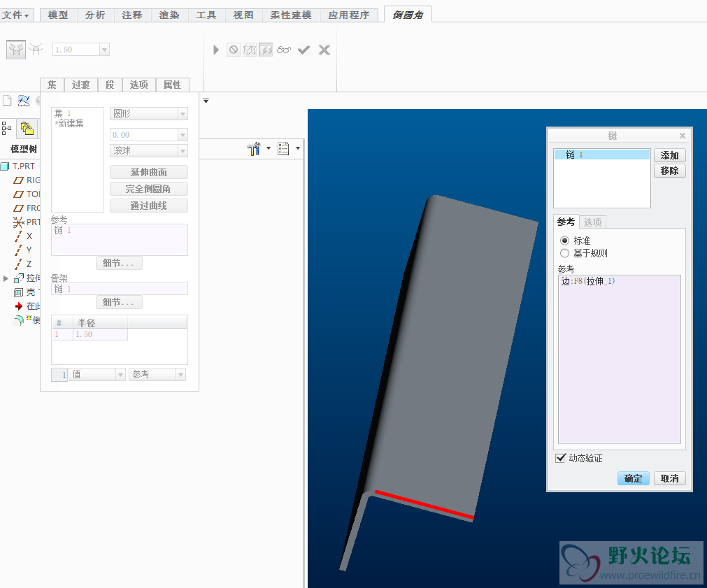
Task: Switch to transition mode icon
Action: tap(36, 49)
